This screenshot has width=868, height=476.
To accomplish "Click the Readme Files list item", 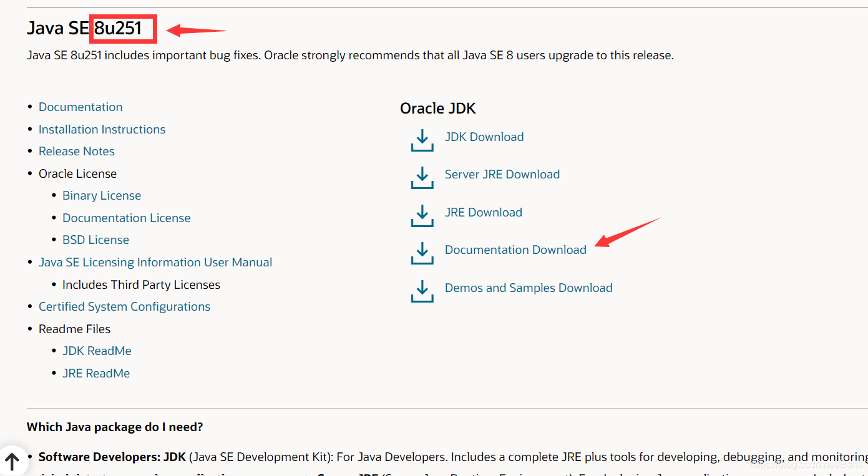I will [74, 329].
